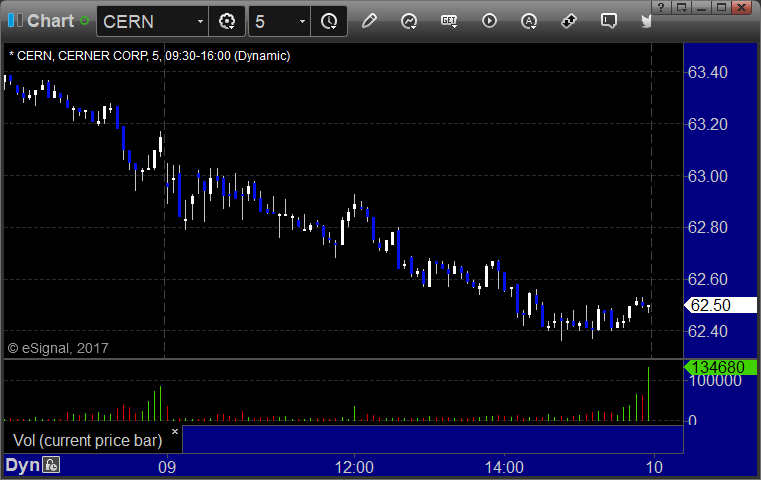This screenshot has height=480, width=761.
Task: Open the symbol settings gear menu
Action: pos(227,21)
